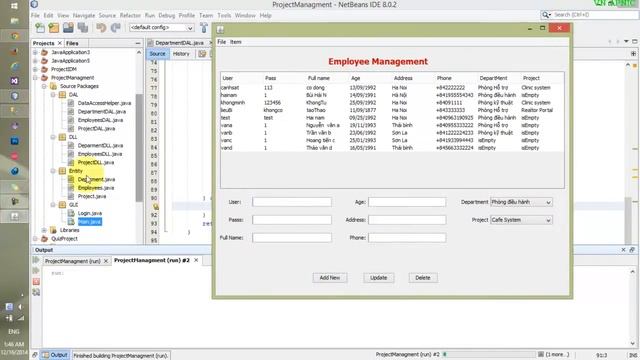Click the Open Project toolbar icon

[x=68, y=27]
